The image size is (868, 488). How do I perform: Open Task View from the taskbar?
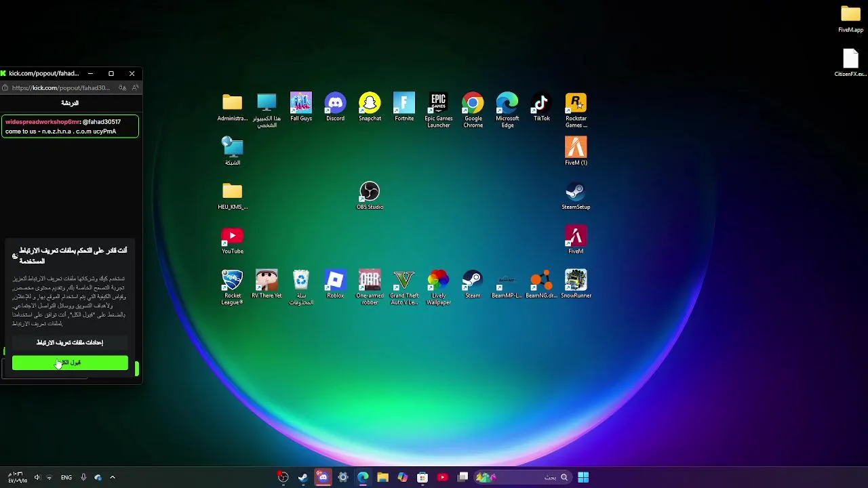point(462,477)
